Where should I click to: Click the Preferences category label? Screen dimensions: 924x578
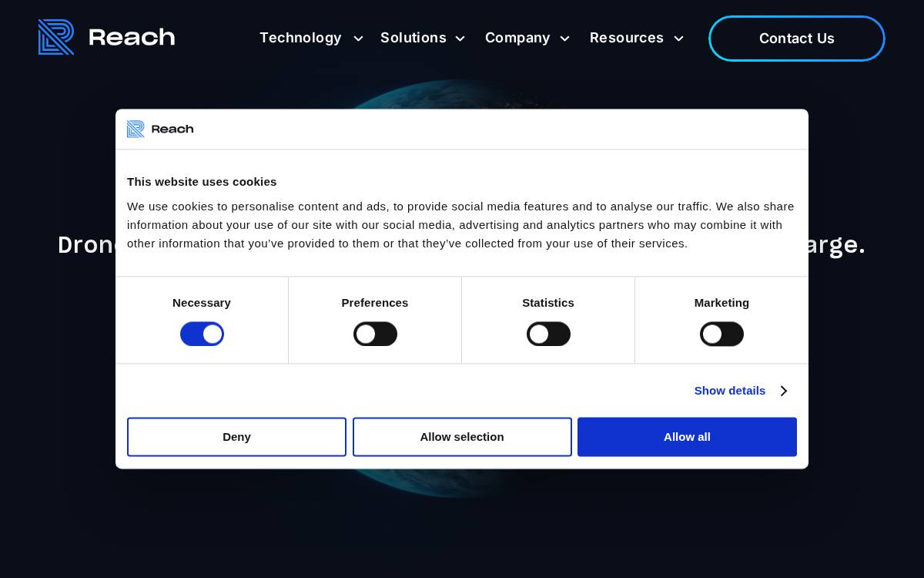coord(375,303)
